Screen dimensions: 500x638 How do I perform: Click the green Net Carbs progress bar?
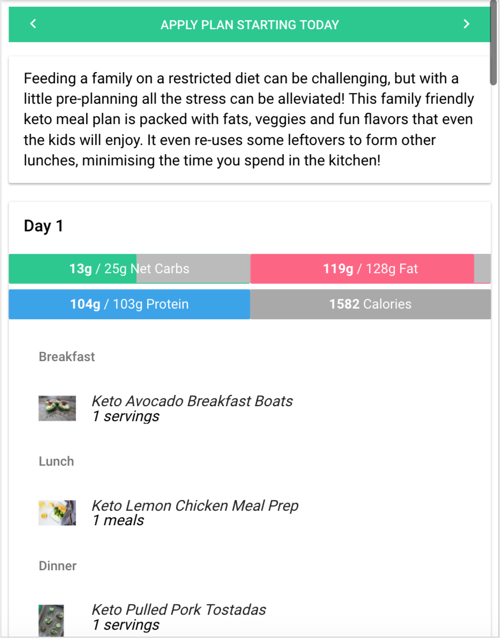click(129, 269)
